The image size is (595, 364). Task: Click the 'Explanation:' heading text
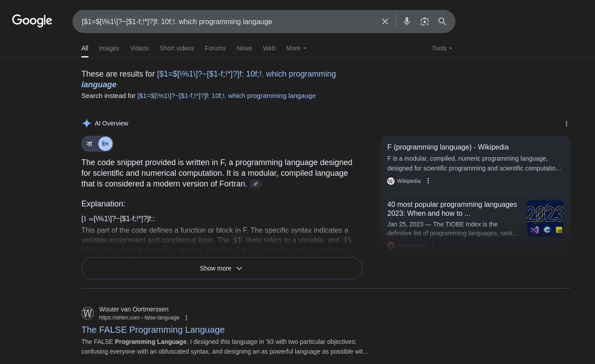103,204
